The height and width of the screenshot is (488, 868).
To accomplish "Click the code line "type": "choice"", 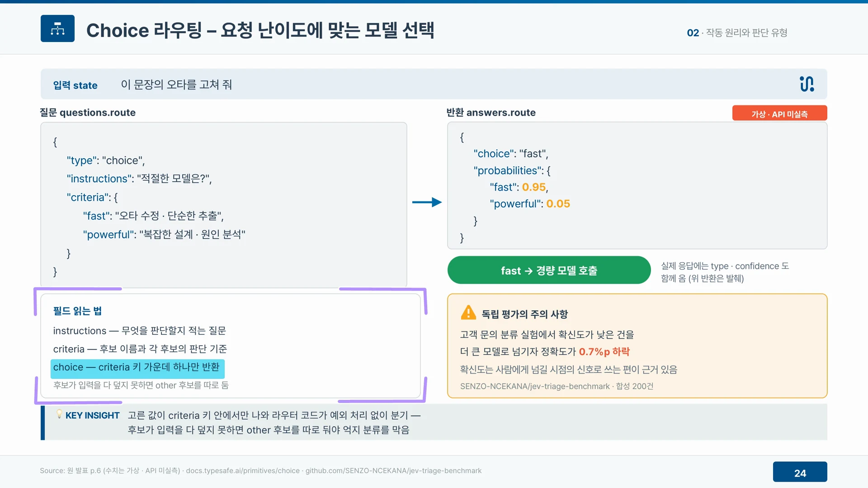I will pos(106,160).
